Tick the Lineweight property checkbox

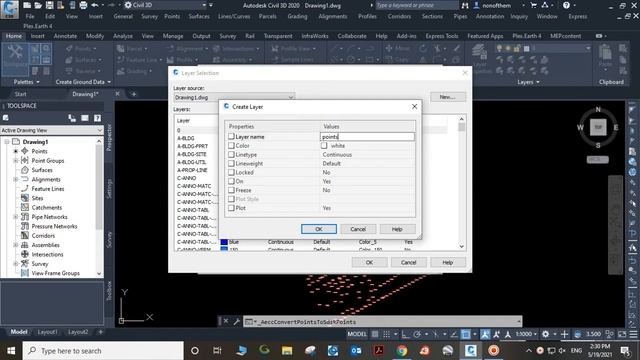point(231,163)
